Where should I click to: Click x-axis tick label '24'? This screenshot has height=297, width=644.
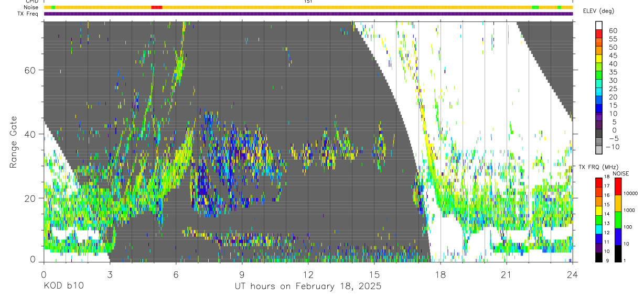572,274
